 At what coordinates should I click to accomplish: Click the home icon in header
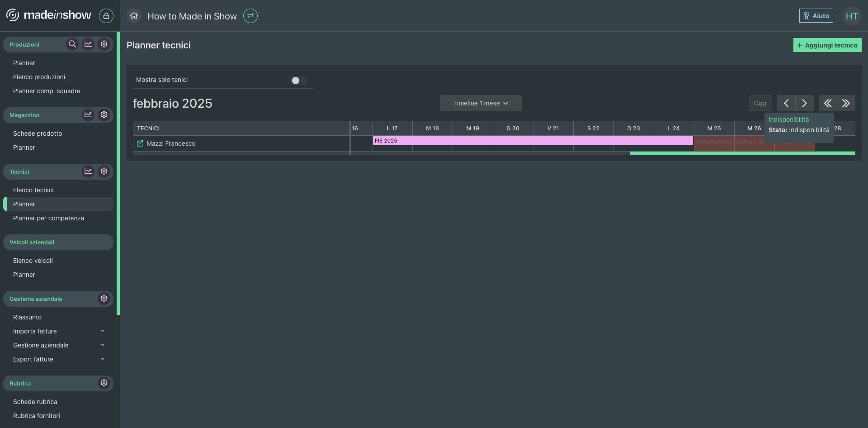pos(134,16)
